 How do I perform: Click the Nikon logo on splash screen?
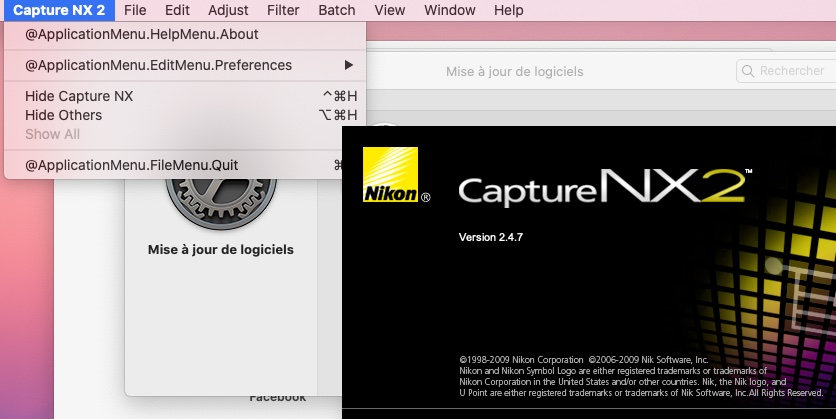(x=390, y=175)
